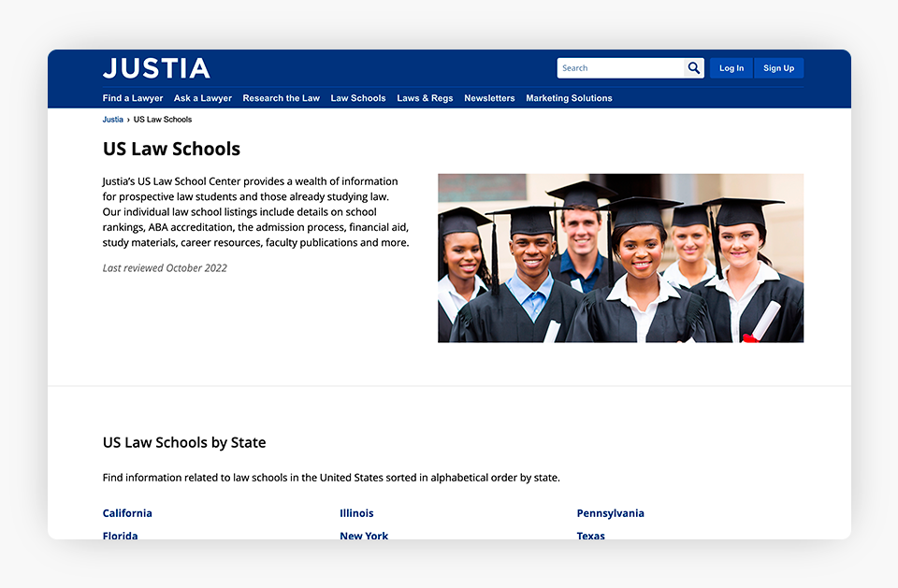Go to Research the Law section
Screen dimensions: 898x588
coord(281,98)
